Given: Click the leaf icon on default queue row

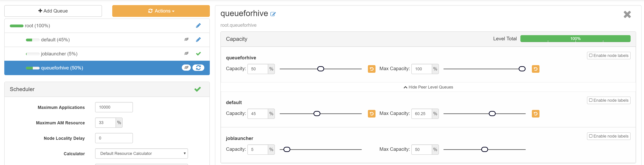Looking at the screenshot, I should (x=186, y=39).
